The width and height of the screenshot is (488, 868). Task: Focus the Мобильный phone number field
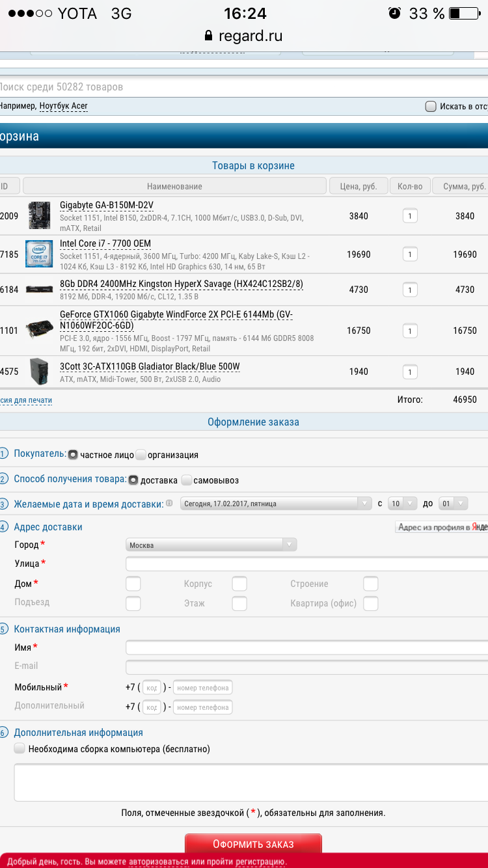pyautogui.click(x=203, y=688)
